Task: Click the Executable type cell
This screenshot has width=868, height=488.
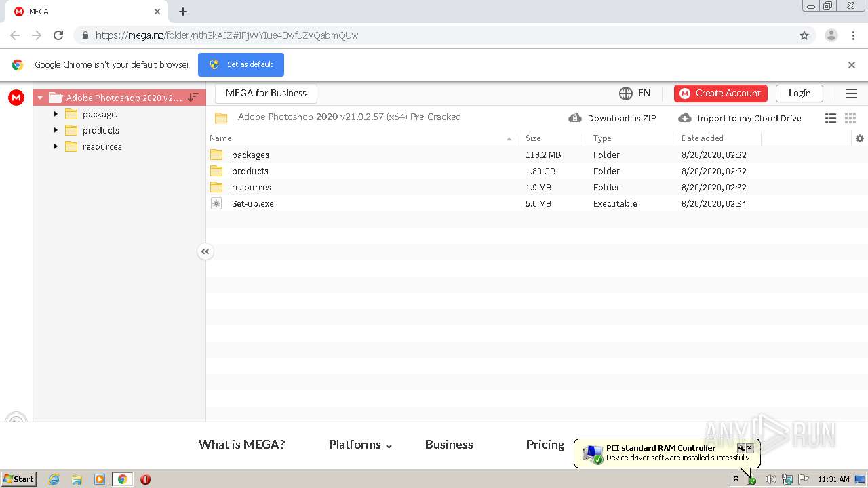Action: pyautogui.click(x=615, y=203)
